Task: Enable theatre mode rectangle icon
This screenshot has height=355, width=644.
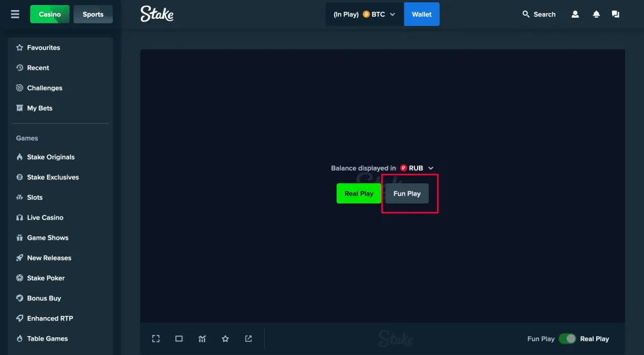Action: click(179, 339)
